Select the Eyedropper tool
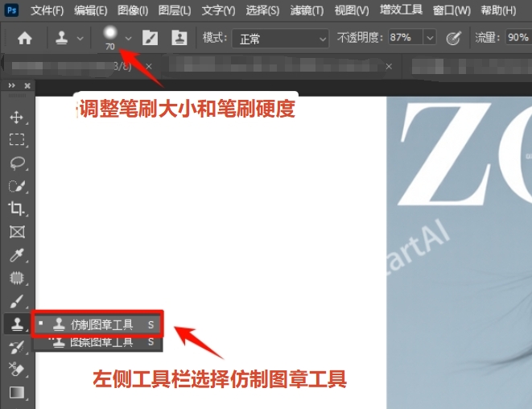 (x=17, y=255)
